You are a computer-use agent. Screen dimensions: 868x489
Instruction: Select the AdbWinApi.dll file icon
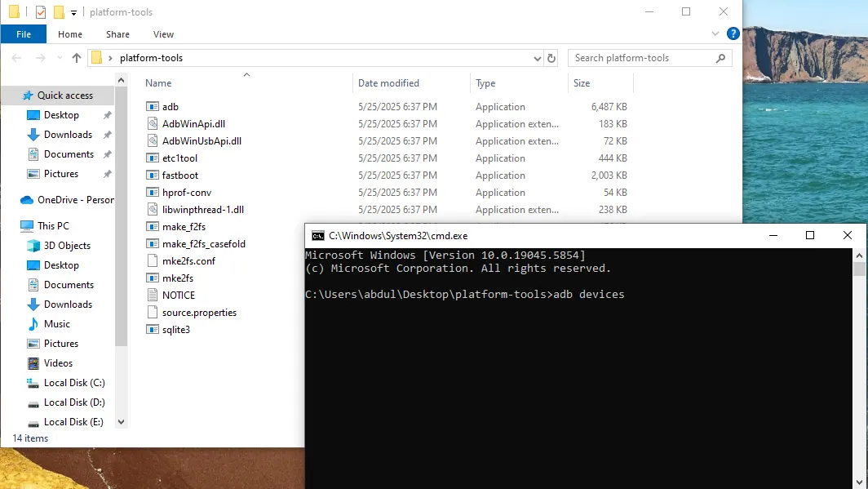[153, 123]
